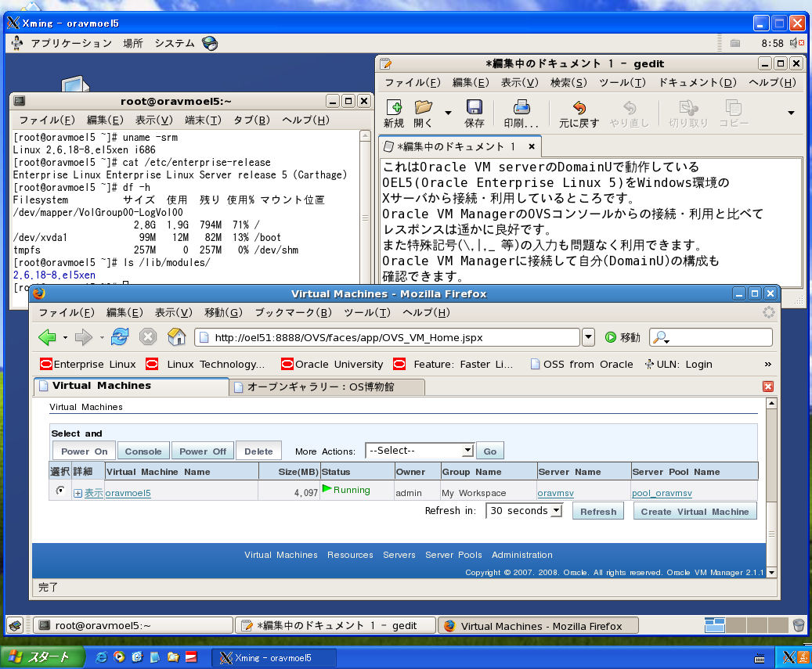Screen dimensions: 812x669
Task: Click the gedit Save floppy icon
Action: (x=475, y=107)
